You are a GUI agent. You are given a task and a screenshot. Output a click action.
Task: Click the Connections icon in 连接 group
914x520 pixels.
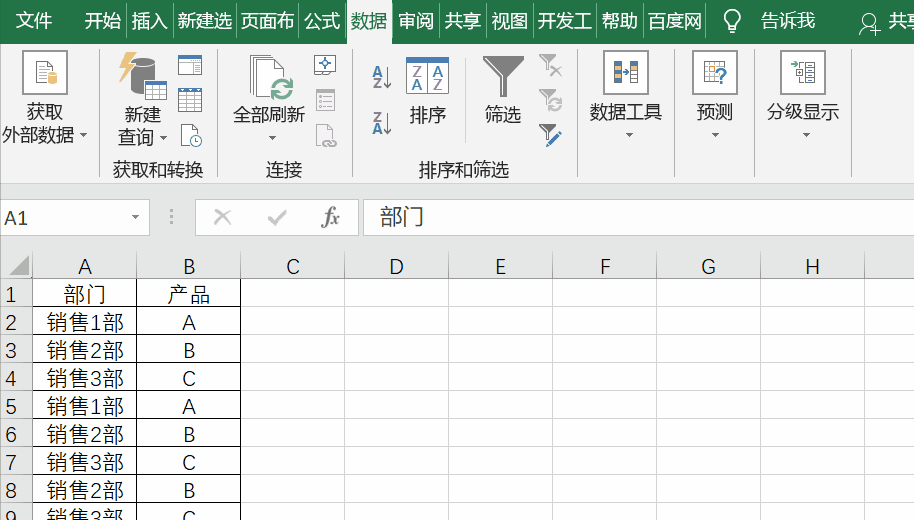[x=325, y=65]
